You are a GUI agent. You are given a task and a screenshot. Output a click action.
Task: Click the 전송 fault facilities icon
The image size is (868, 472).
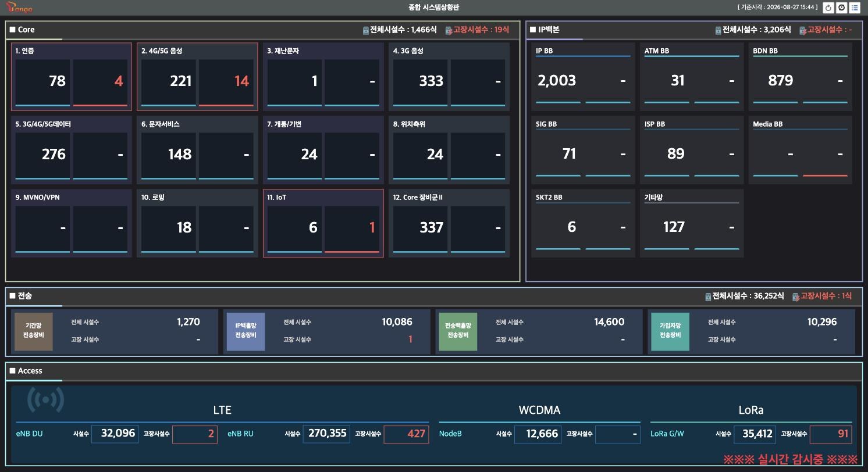[x=796, y=296]
